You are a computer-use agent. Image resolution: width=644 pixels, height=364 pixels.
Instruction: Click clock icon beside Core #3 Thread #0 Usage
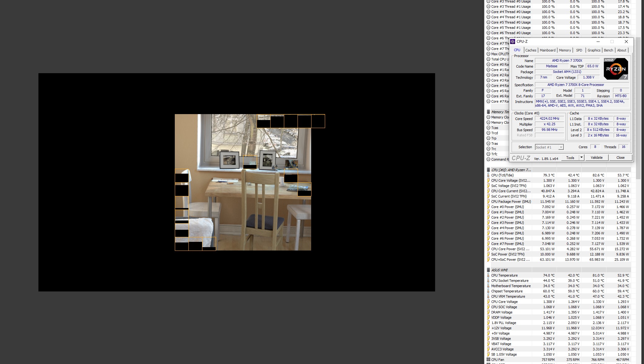(x=488, y=2)
